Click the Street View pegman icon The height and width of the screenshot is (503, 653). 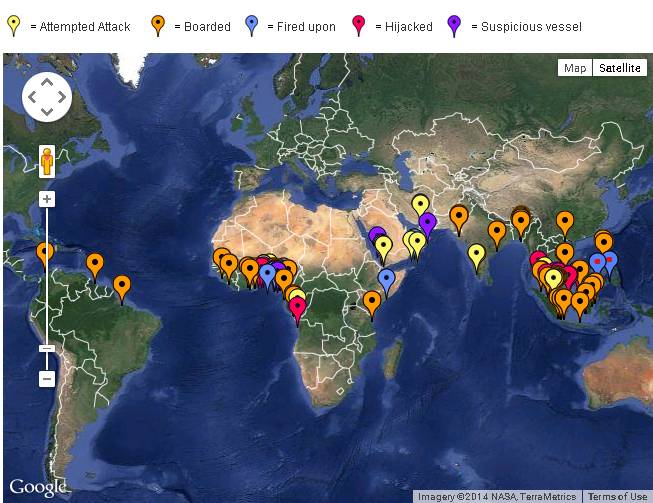[46, 160]
